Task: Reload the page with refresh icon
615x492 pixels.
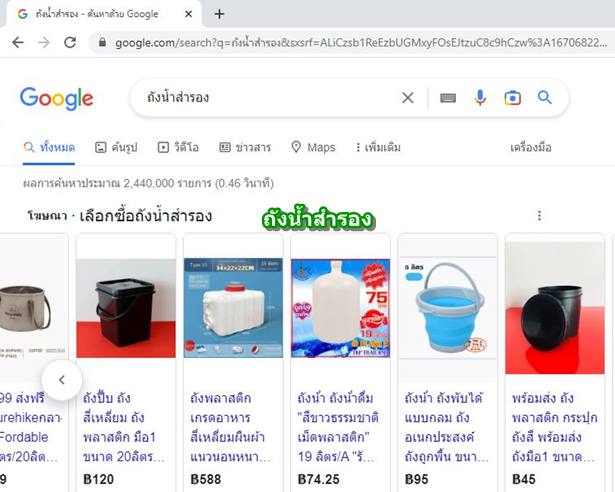Action: 70,42
